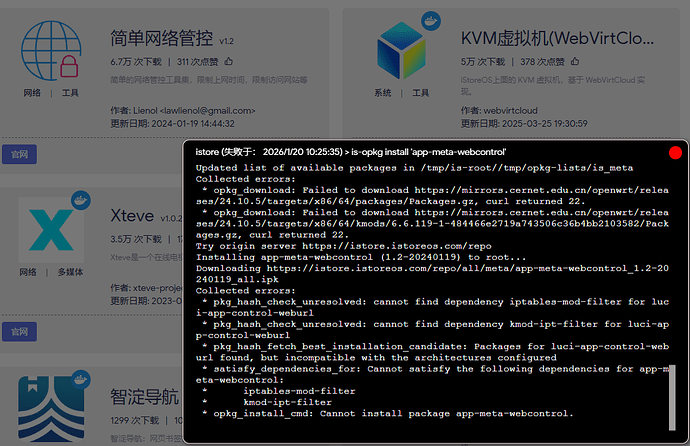The height and width of the screenshot is (446, 690).
Task: Click 5万 次下载 text
Action: pos(483,62)
